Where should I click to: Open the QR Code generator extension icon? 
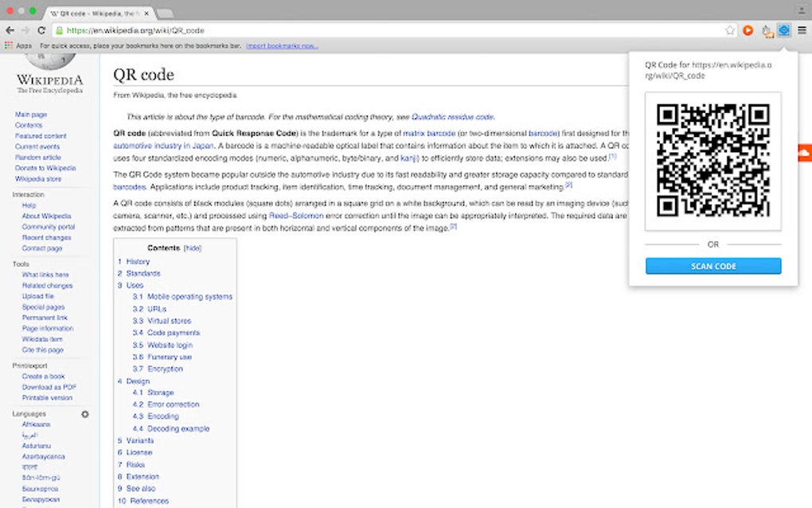(783, 29)
